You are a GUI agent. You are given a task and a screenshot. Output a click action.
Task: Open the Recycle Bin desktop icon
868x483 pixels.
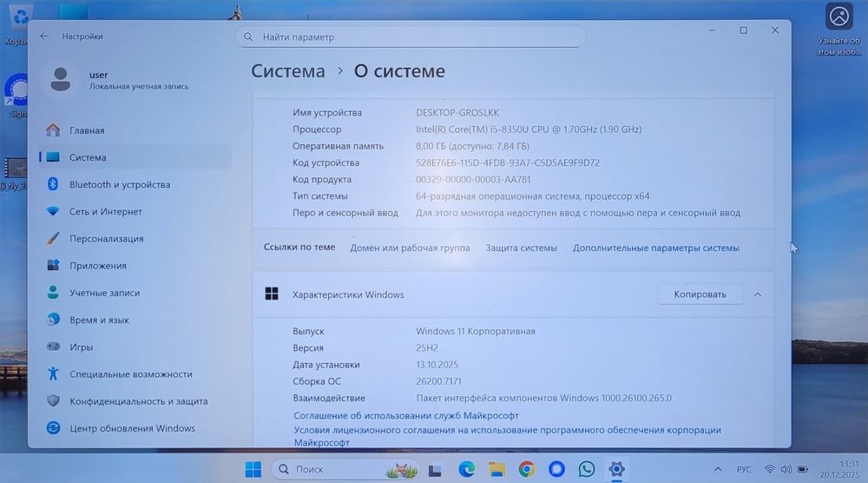(17, 25)
